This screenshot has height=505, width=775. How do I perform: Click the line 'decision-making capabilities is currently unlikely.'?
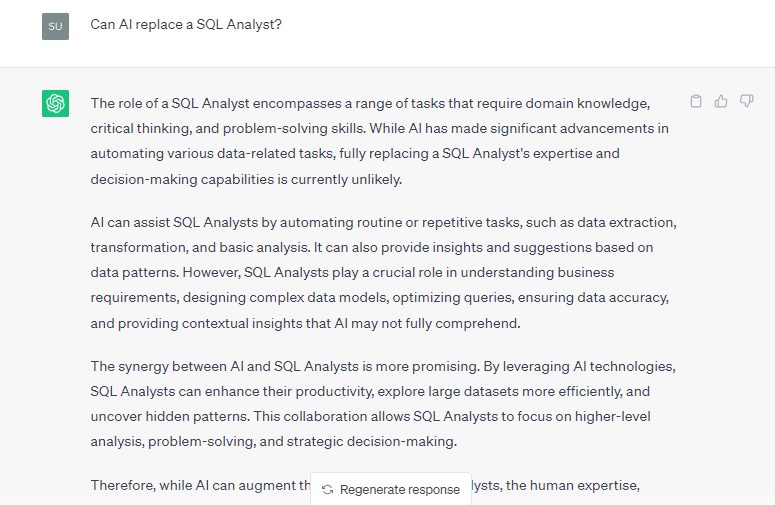(x=246, y=179)
